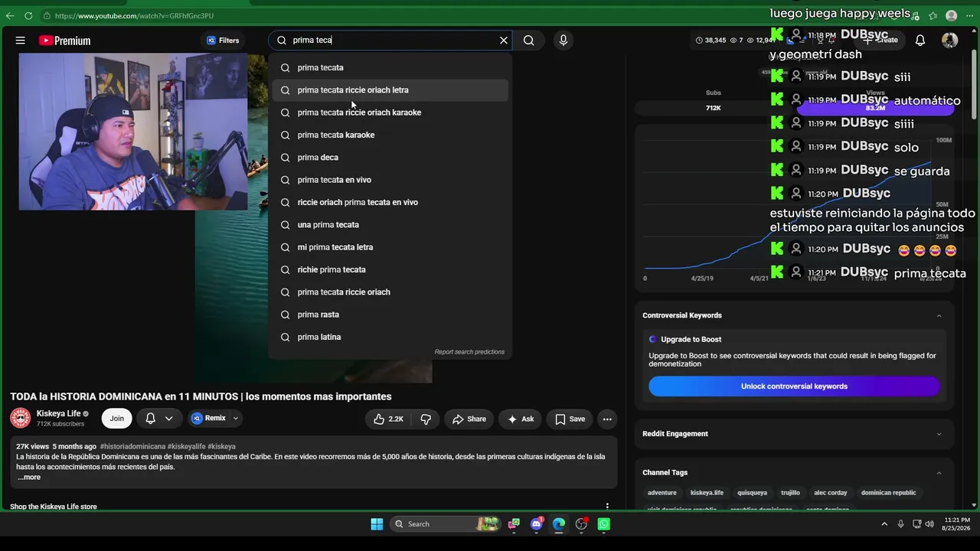Join the Kiskeya Life channel

tap(117, 419)
